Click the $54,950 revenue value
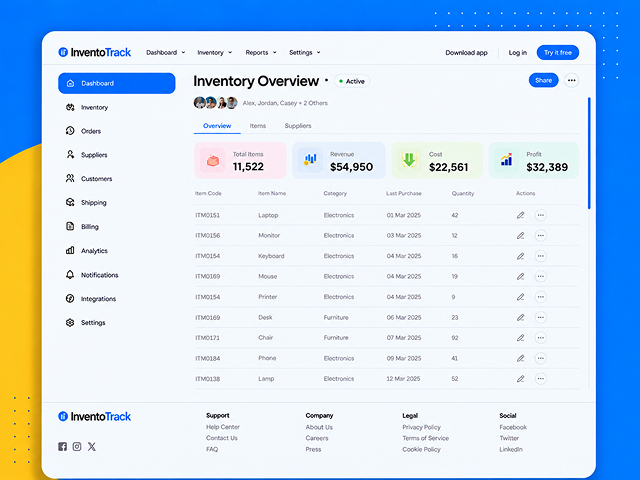Screen dimensions: 640x480 point(351,167)
